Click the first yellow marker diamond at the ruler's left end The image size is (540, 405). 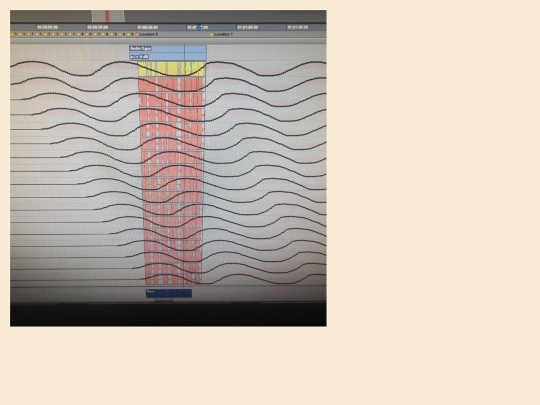[x=12, y=34]
